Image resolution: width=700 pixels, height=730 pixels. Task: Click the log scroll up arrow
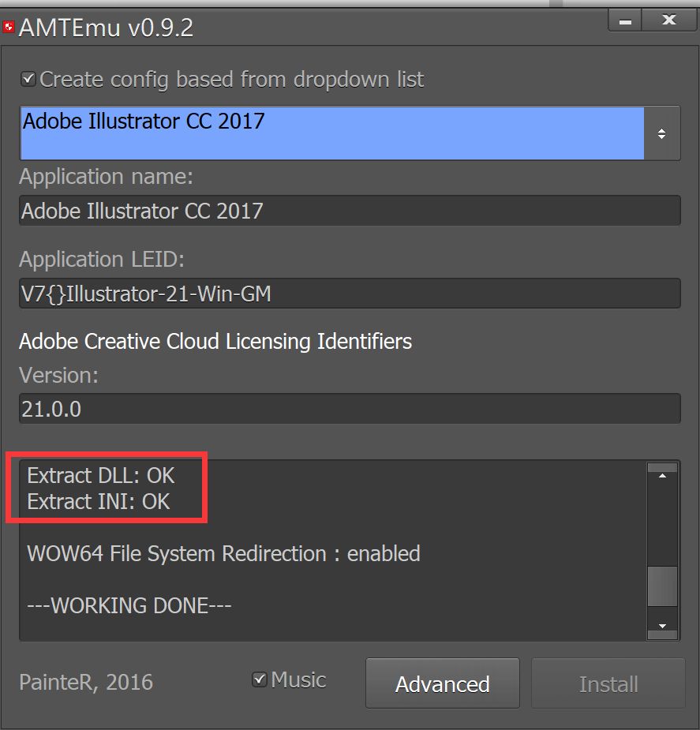(x=662, y=476)
